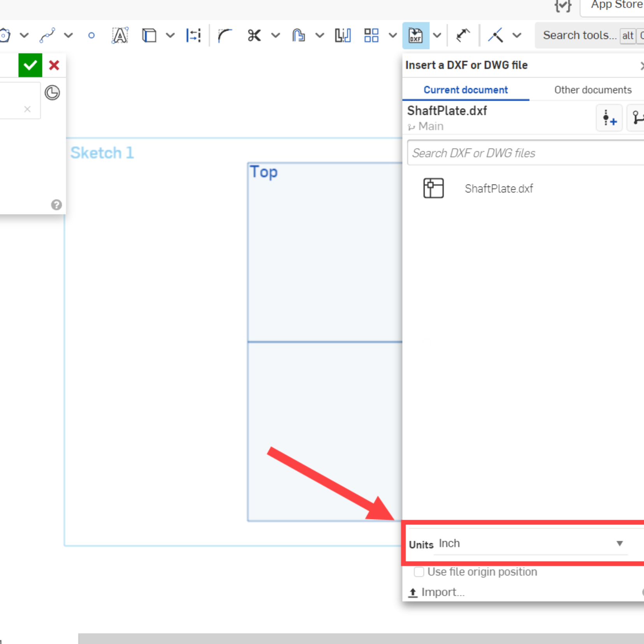Select the sketch Fillet tool
Viewport: 644px width, 644px height.
point(225,35)
